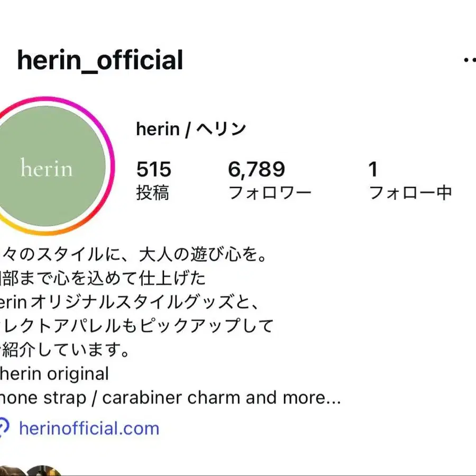The width and height of the screenshot is (476, 476).
Task: Tap the leftmost story highlight thumbnail
Action: click(11, 471)
